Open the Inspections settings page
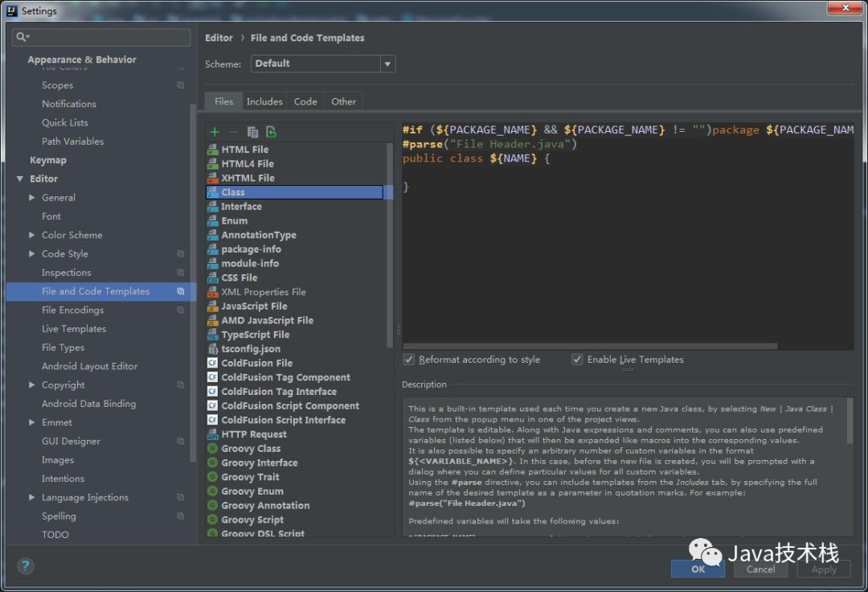Viewport: 868px width, 592px height. point(67,273)
